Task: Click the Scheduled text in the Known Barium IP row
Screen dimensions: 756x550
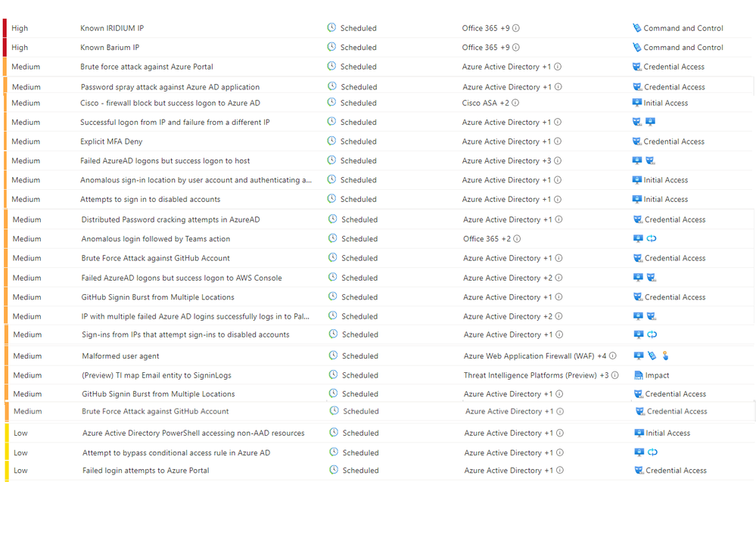Action: [358, 47]
